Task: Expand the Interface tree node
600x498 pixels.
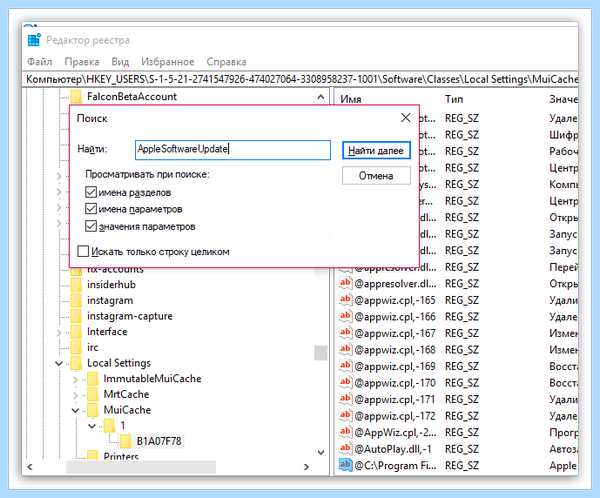Action: [x=59, y=333]
